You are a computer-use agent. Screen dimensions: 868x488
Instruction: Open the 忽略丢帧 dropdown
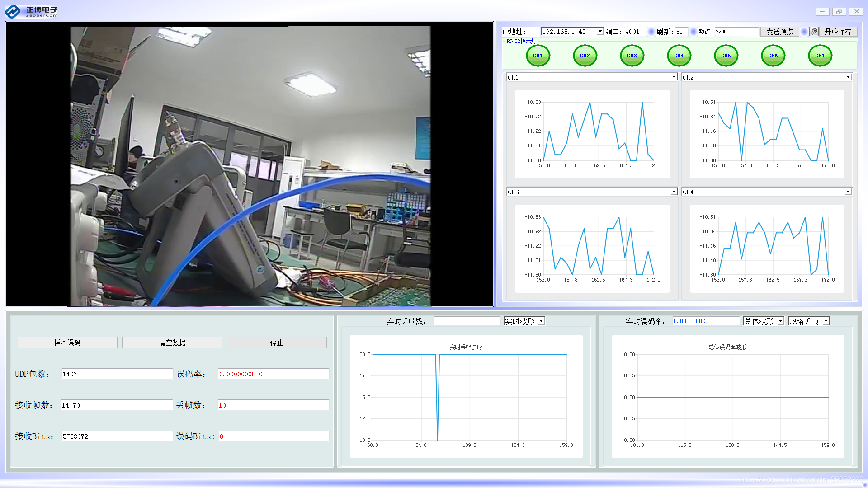(x=826, y=321)
